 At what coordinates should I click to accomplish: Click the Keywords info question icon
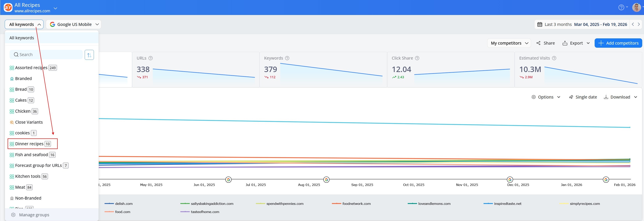[x=287, y=58]
